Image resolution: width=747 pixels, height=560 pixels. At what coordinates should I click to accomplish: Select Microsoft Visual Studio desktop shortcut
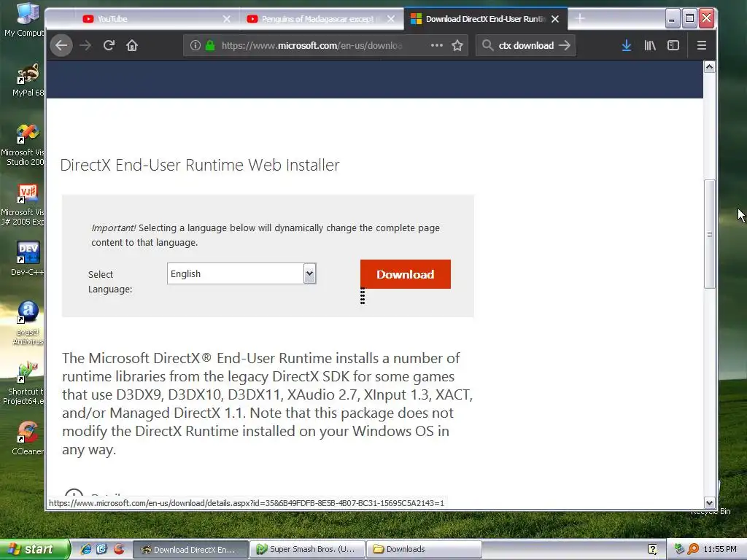24,145
